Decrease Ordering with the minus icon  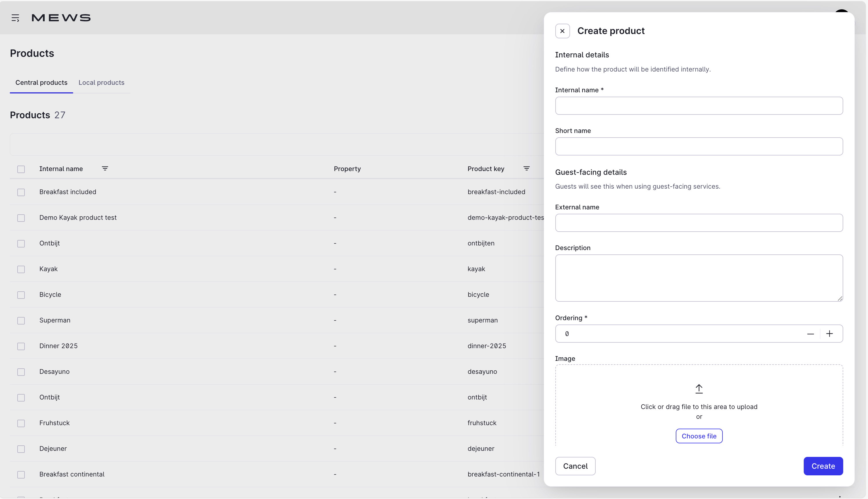point(810,334)
